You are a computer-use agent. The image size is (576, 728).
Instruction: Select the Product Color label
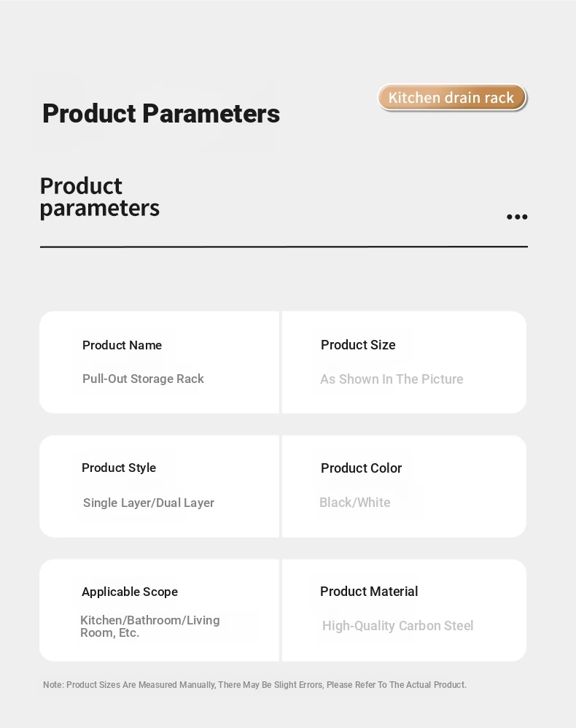pyautogui.click(x=361, y=468)
